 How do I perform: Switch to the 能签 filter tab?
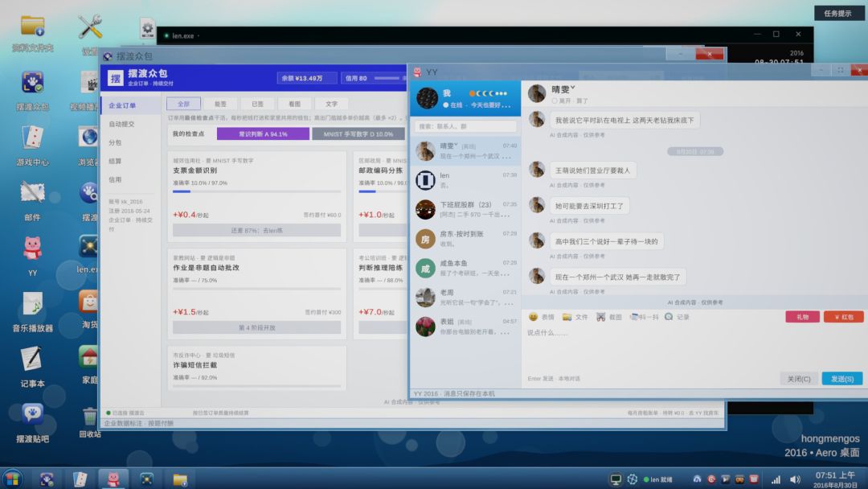220,104
